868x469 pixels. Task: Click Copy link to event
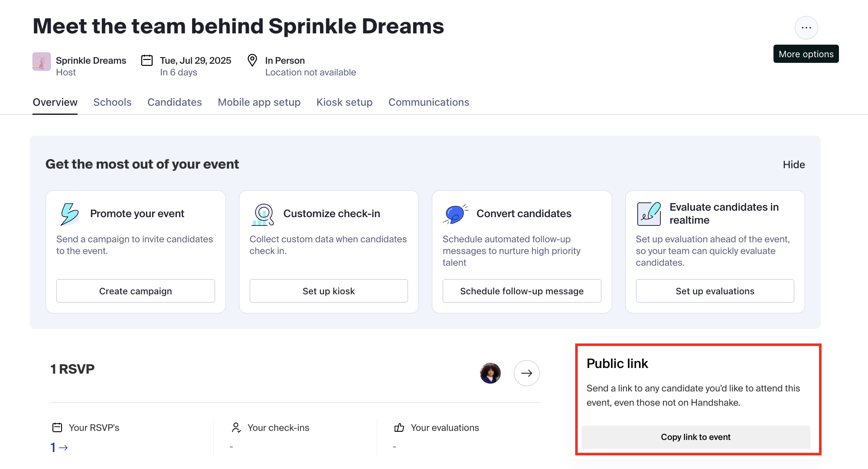click(695, 437)
